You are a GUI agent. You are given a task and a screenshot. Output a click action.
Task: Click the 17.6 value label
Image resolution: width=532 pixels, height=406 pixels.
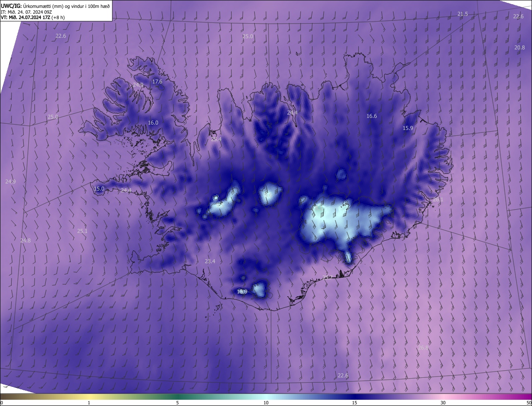pyautogui.click(x=157, y=81)
